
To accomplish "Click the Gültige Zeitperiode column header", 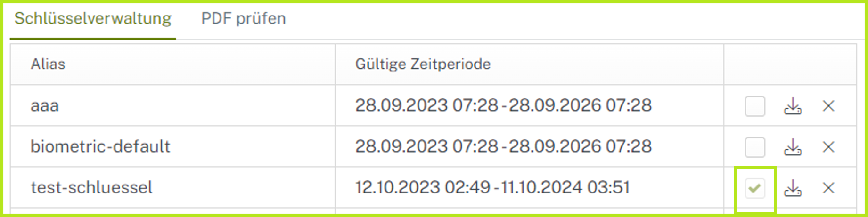I will coord(423,64).
